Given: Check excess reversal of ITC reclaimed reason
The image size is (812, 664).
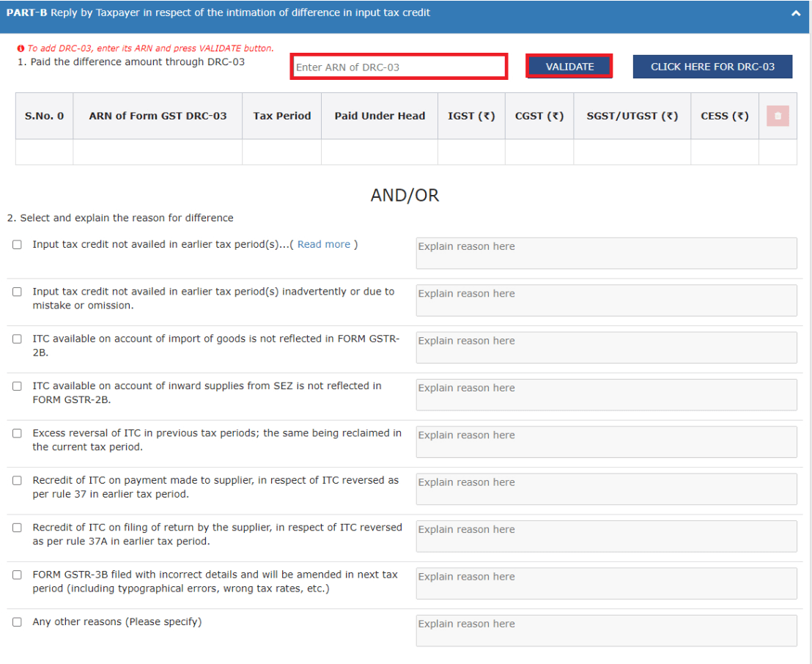Looking at the screenshot, I should click(17, 433).
